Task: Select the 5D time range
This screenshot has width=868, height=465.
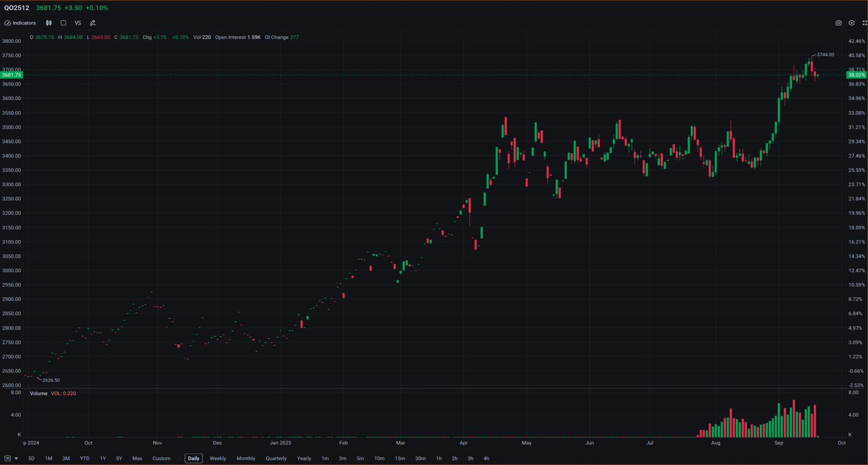Action: pyautogui.click(x=31, y=459)
